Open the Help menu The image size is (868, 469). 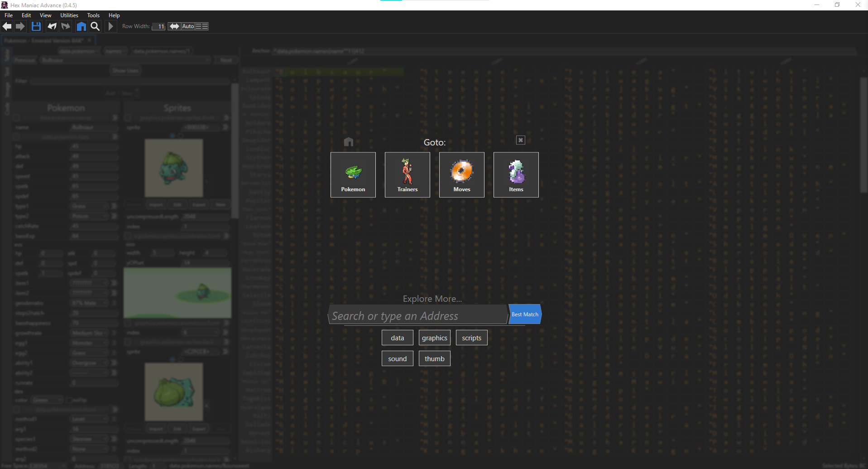point(114,15)
